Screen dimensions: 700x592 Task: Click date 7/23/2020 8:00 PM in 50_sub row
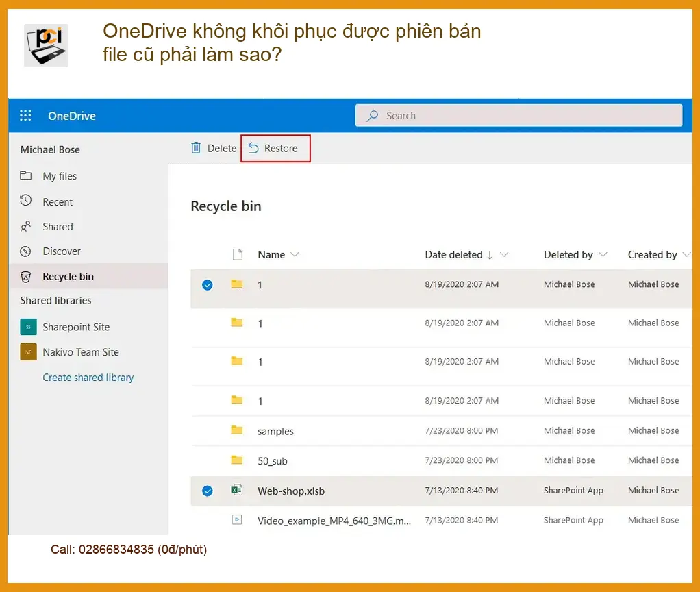coord(461,460)
